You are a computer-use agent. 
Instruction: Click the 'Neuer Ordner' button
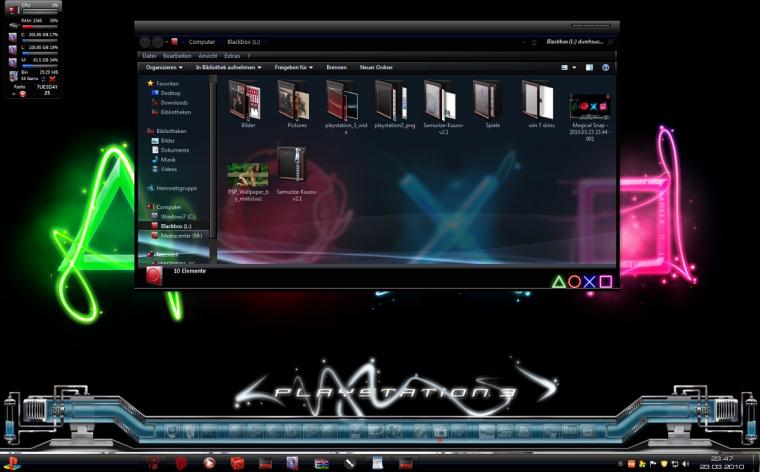point(376,67)
